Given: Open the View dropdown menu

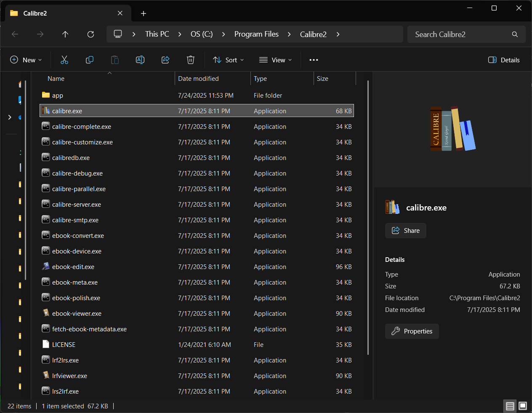Looking at the screenshot, I should (x=276, y=60).
